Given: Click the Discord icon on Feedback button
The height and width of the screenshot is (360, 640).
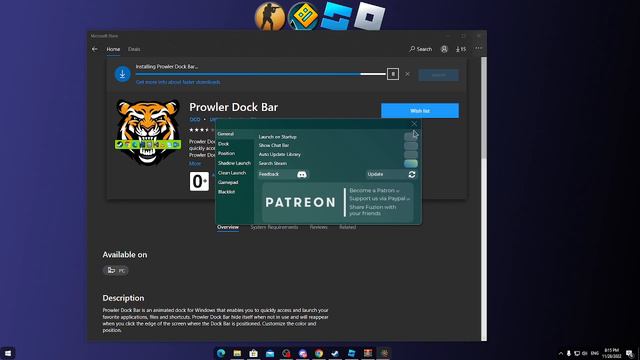Looking at the screenshot, I should [302, 174].
